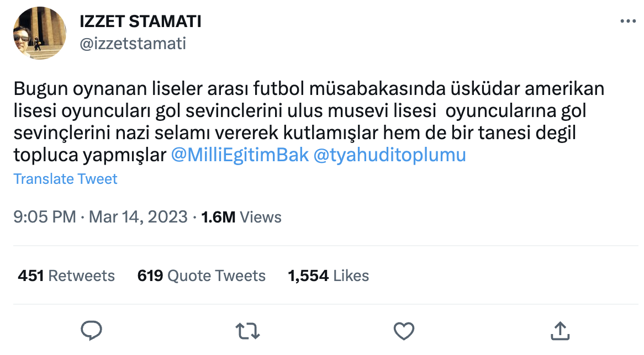Open the tweet options via the ellipsis icon
Image resolution: width=644 pixels, height=355 pixels.
point(627,20)
